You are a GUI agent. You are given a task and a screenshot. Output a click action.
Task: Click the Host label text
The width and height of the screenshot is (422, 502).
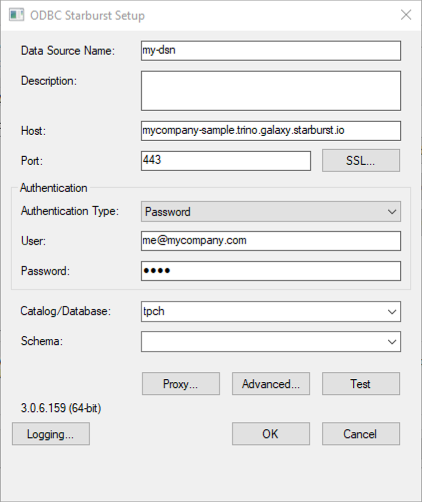[33, 131]
